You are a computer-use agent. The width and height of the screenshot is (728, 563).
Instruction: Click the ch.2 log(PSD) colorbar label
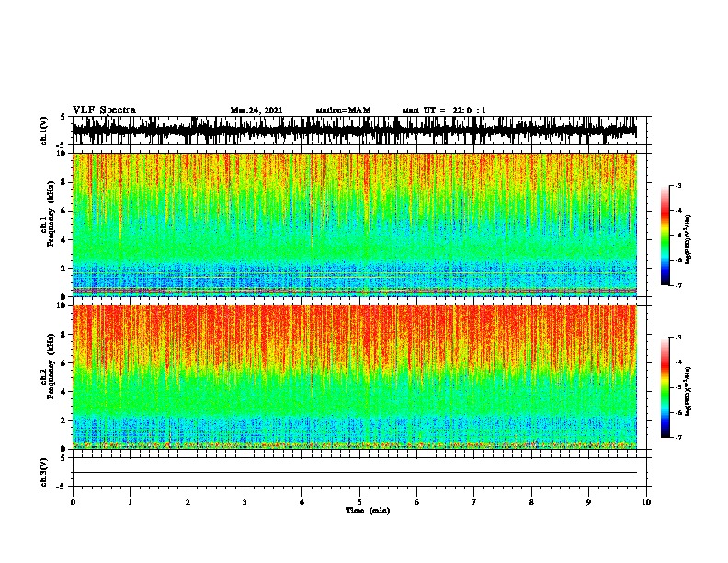(x=688, y=391)
